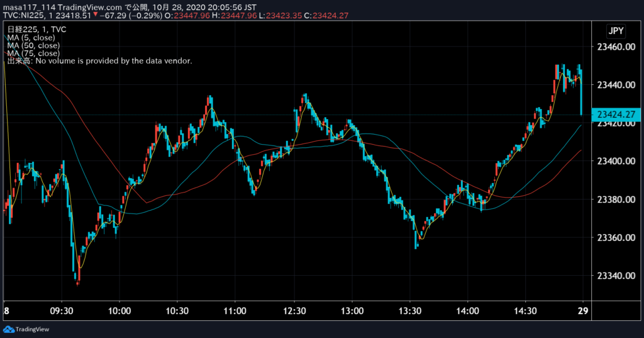Image resolution: width=644 pixels, height=338 pixels.
Task: Select the MA (5, close) indicator legend
Action: click(x=31, y=37)
